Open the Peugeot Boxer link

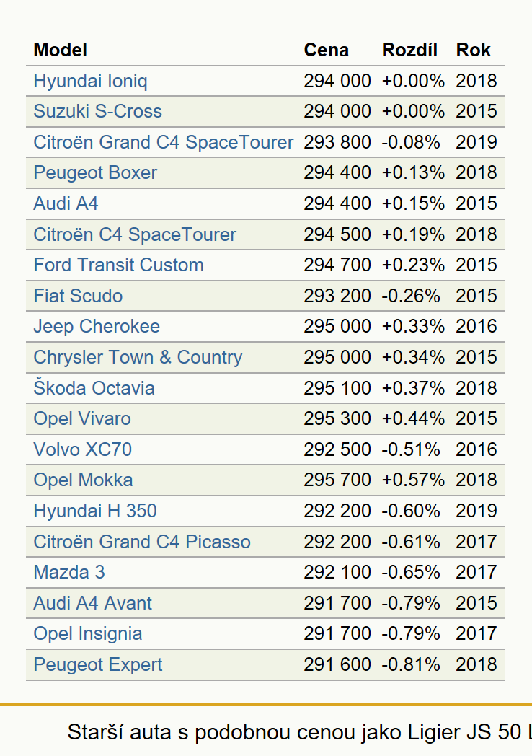tap(95, 172)
